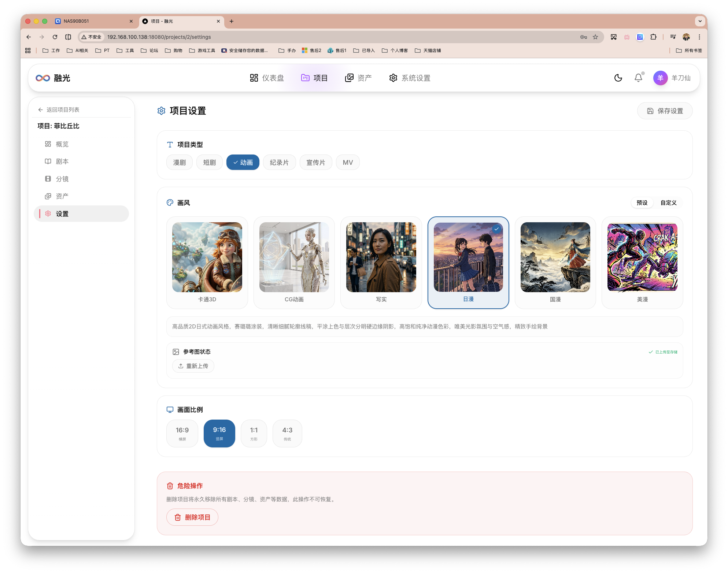Click the browser address bar URL
Viewport: 728px width, 573px height.
point(159,37)
